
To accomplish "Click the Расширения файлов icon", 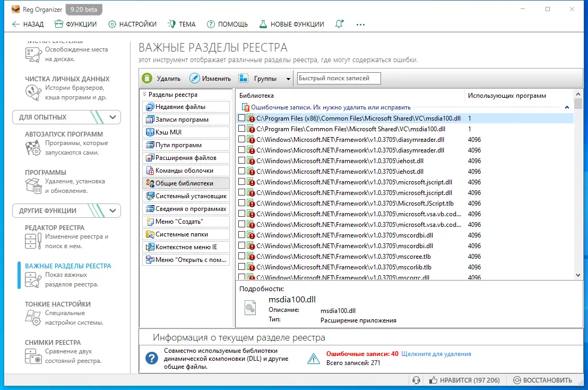I will (x=150, y=158).
